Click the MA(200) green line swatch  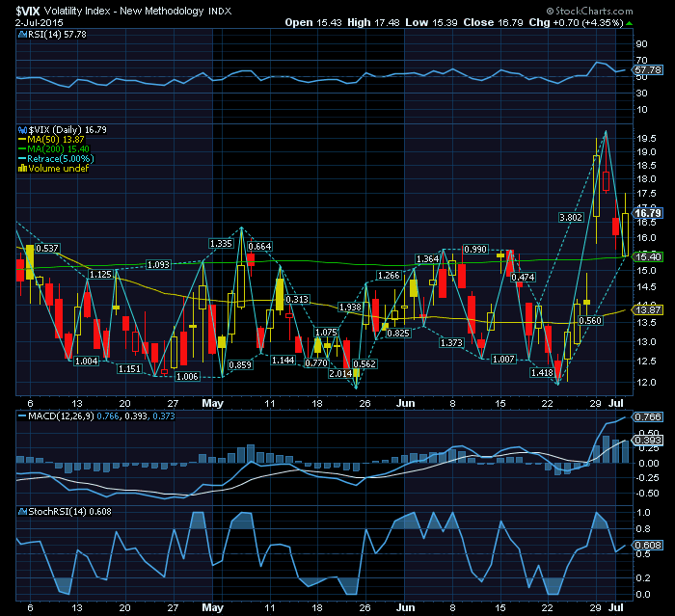click(22, 149)
